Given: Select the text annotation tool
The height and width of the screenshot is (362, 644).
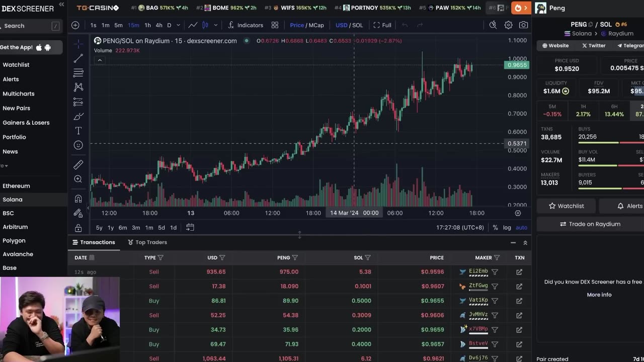Looking at the screenshot, I should (x=78, y=131).
